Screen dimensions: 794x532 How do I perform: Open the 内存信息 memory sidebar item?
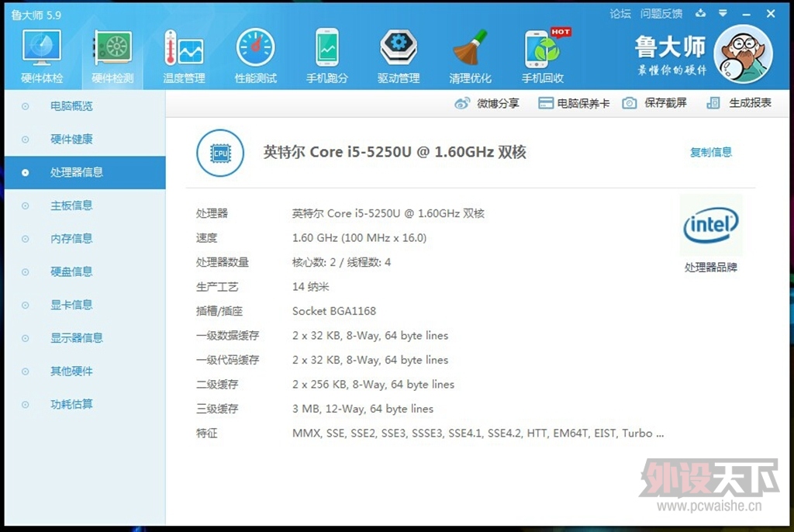coord(71,239)
